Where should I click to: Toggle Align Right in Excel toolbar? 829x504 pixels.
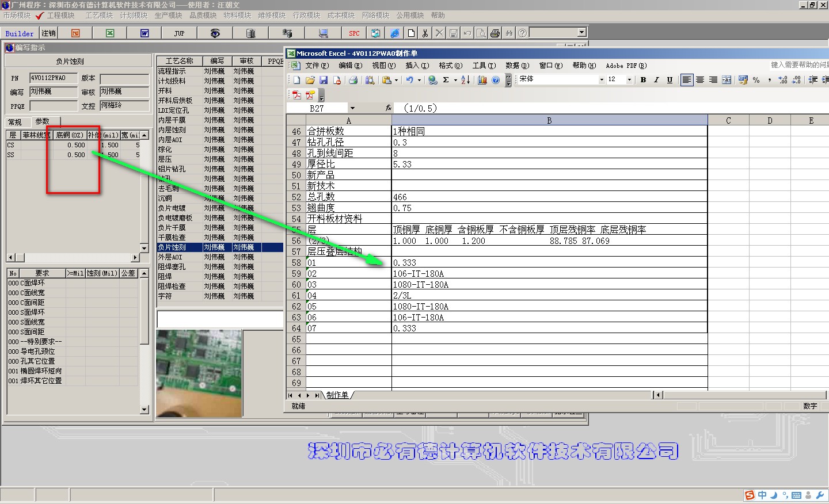[x=713, y=80]
